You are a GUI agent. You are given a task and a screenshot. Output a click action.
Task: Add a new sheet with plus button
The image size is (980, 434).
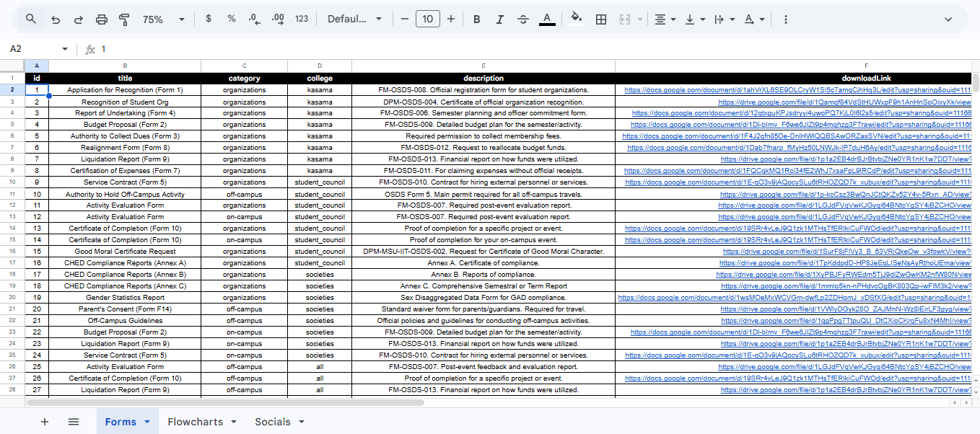[45, 422]
